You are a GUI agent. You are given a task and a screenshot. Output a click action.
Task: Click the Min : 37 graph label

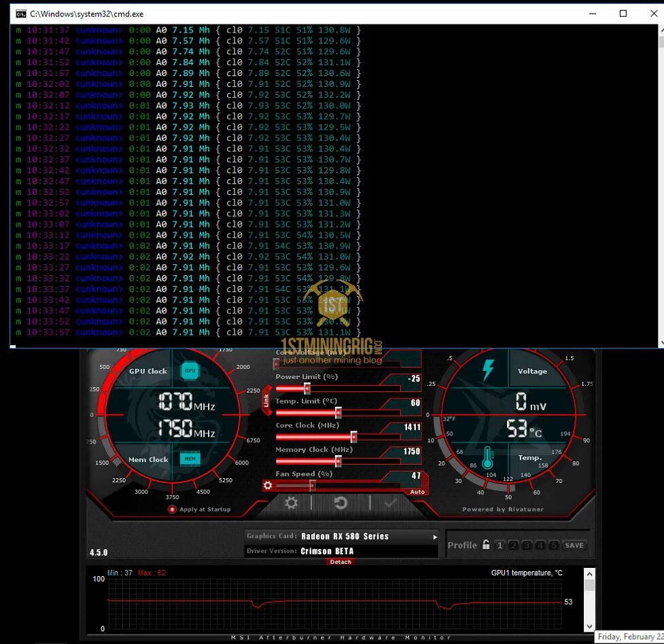click(x=120, y=573)
